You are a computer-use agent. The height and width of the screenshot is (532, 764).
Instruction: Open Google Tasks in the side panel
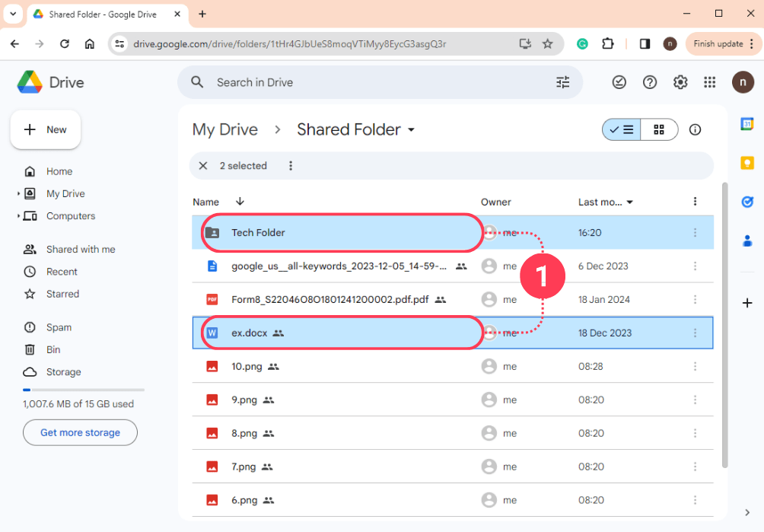click(747, 201)
